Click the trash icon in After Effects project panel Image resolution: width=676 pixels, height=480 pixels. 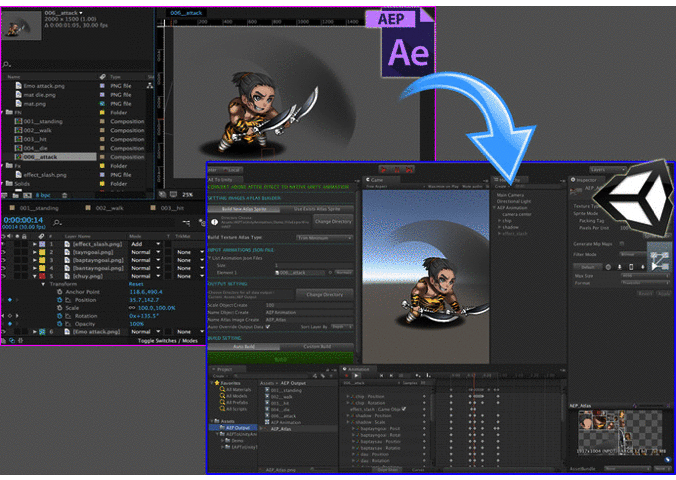click(64, 195)
